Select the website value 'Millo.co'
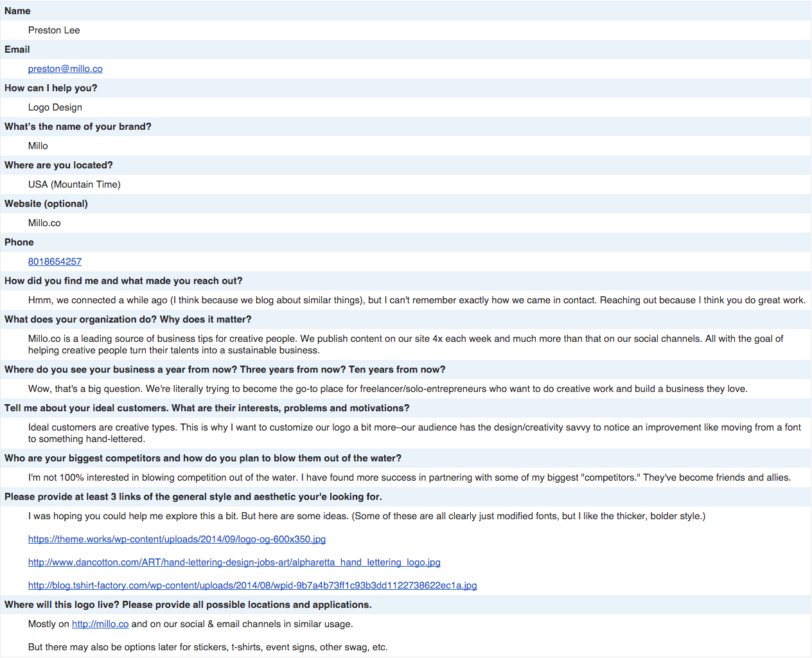The width and height of the screenshot is (812, 658). (44, 223)
